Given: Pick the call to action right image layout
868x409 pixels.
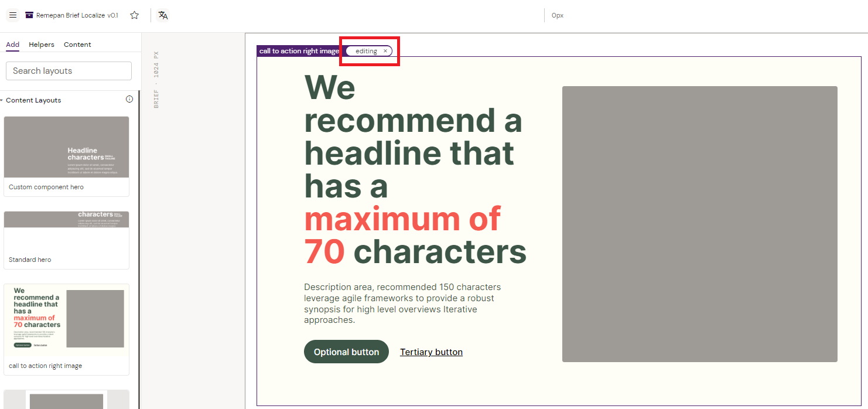Looking at the screenshot, I should [x=66, y=321].
